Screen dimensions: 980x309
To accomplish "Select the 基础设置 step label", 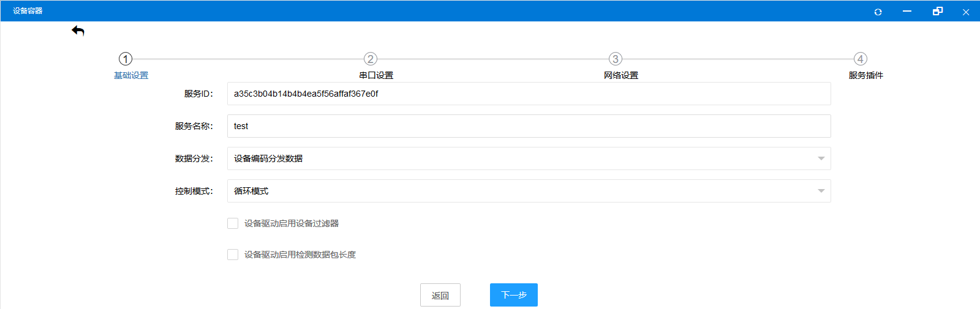I will (x=131, y=75).
